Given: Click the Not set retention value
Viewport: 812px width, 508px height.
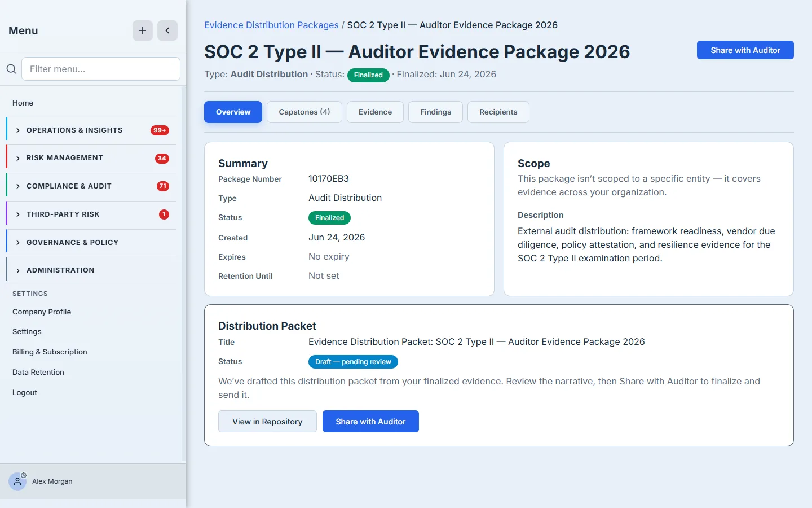Looking at the screenshot, I should point(324,275).
